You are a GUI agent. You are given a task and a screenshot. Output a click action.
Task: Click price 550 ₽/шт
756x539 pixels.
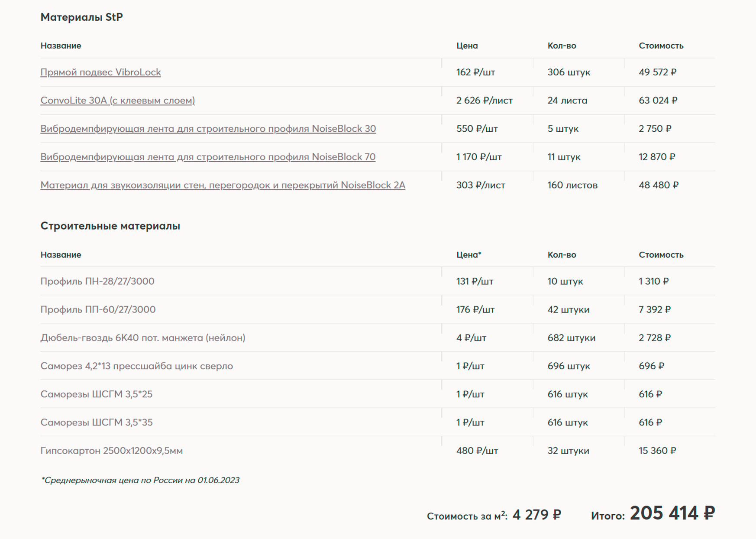[477, 129]
